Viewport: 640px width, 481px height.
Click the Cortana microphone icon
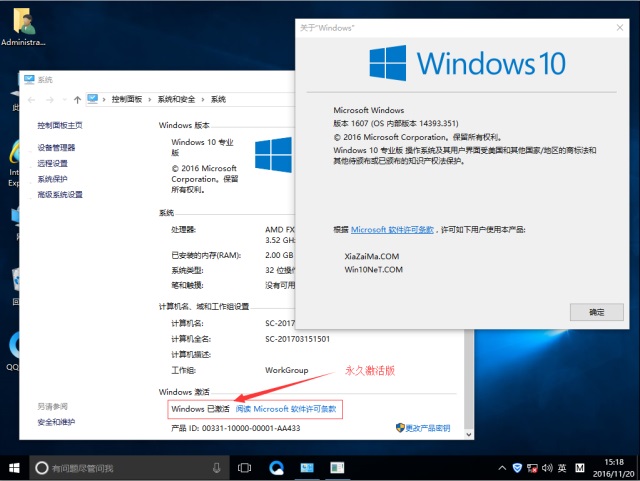(x=217, y=468)
